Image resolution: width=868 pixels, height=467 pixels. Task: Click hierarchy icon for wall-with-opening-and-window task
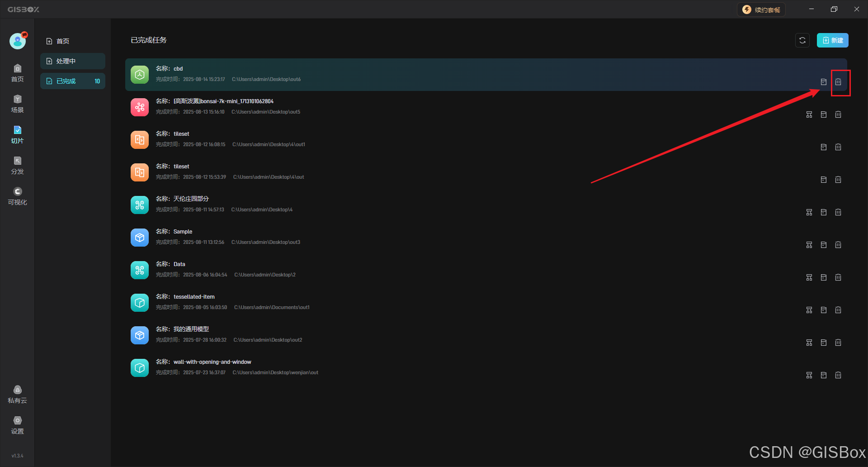tap(809, 375)
